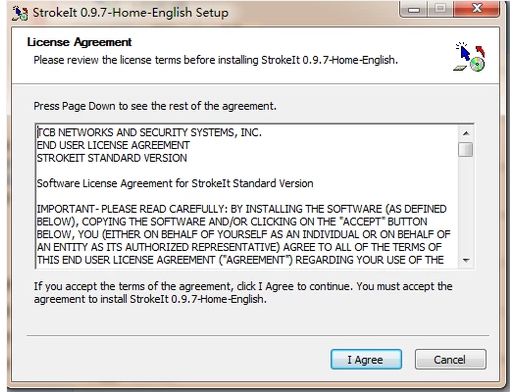Click the disabled maximize window button
Image resolution: width=510 pixels, height=392 pixels.
pyautogui.click(x=440, y=9)
